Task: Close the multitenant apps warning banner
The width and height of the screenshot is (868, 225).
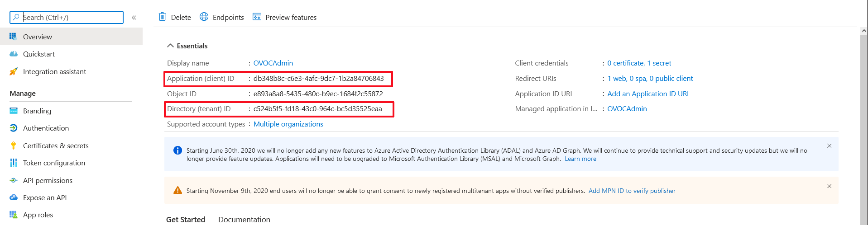Action: [829, 186]
